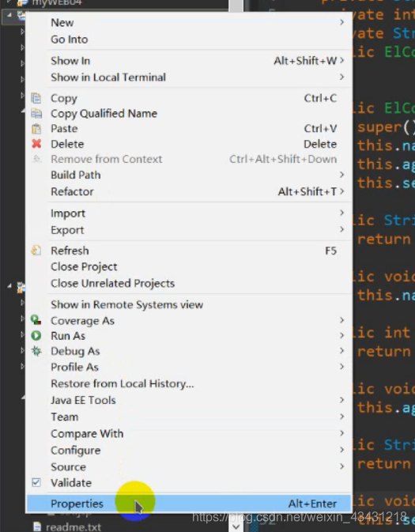
Task: Click the scroll down arrow of explorer scrollbar
Action: coord(236,526)
